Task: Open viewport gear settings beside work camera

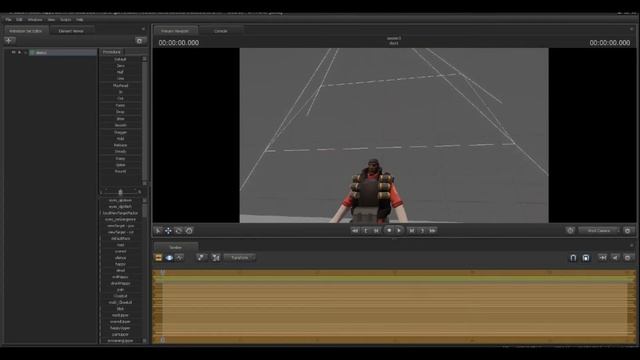Action: (x=628, y=231)
